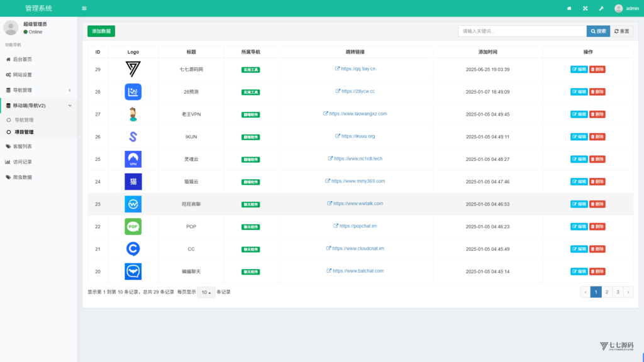Screen dimensions: 644x362
Task: Delete the 28预测 entry
Action: pos(597,92)
